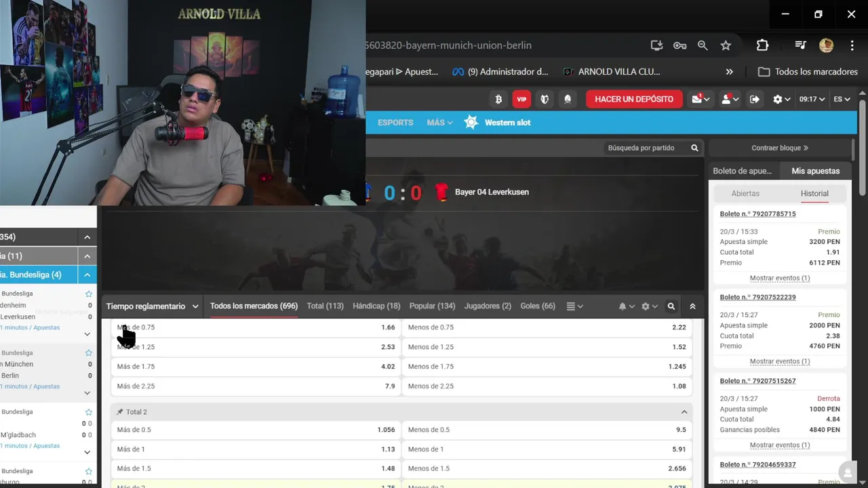Open the chat bubble at bottom right

click(847, 472)
